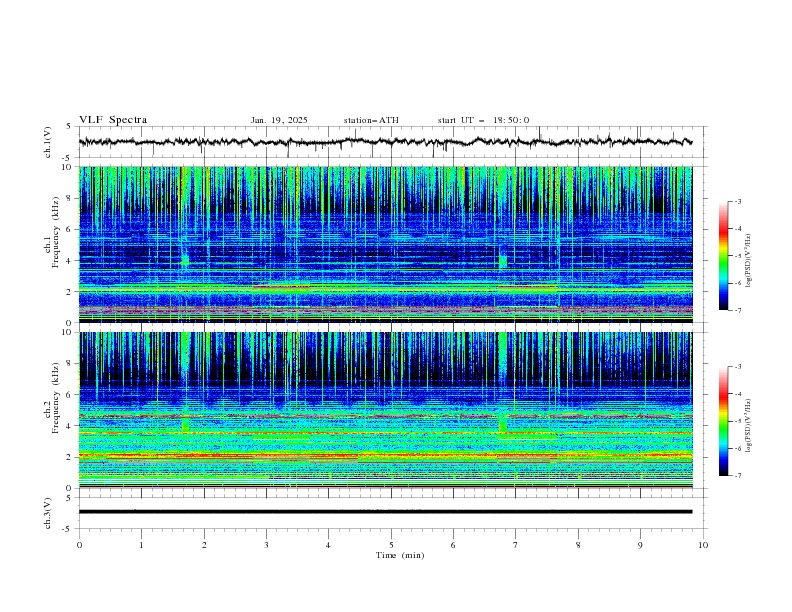Click the "VLF Spectra" plot title
The width and height of the screenshot is (792, 612).
tap(113, 120)
